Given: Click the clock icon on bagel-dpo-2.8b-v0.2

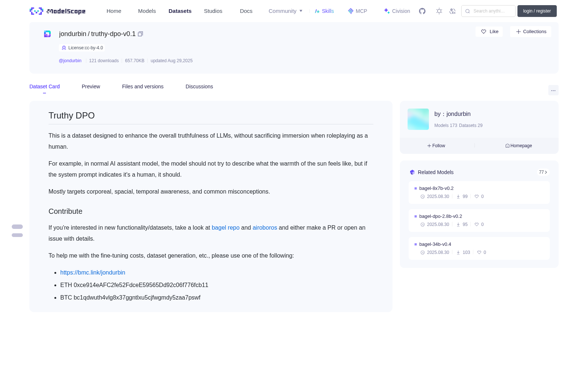Looking at the screenshot, I should point(423,224).
